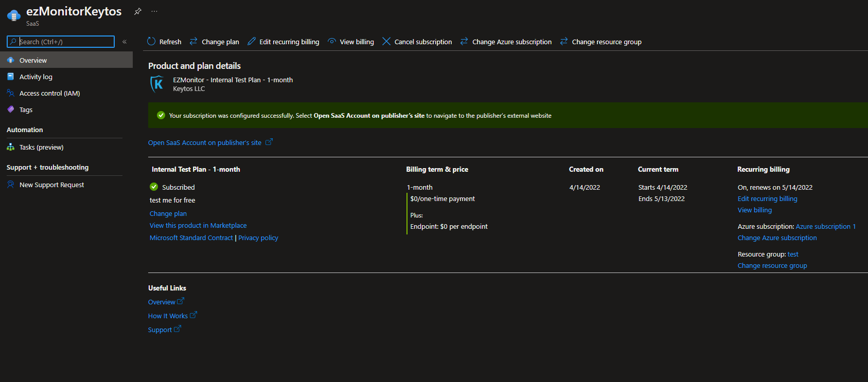Select Refresh in the command bar
This screenshot has height=382, width=868.
170,42
